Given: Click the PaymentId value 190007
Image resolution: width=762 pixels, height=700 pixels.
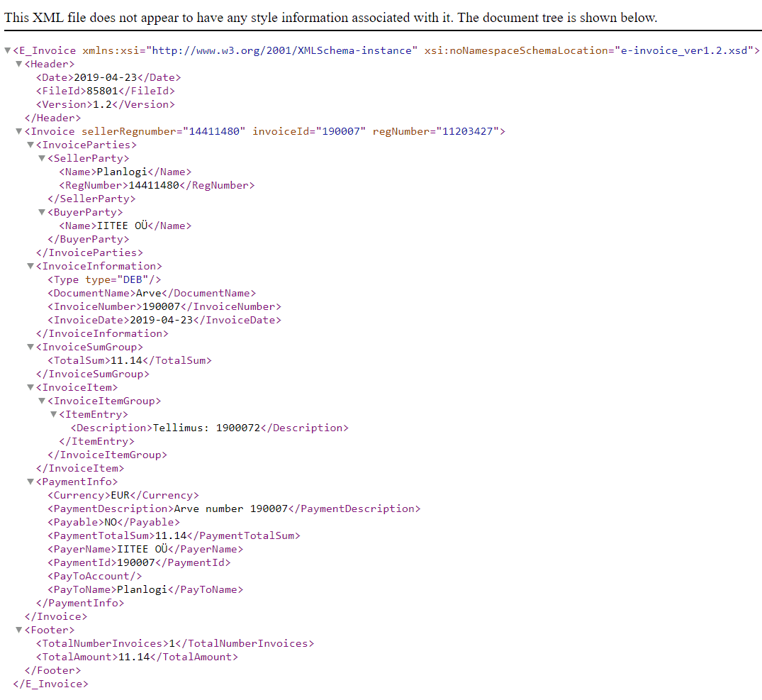Looking at the screenshot, I should pos(136,563).
